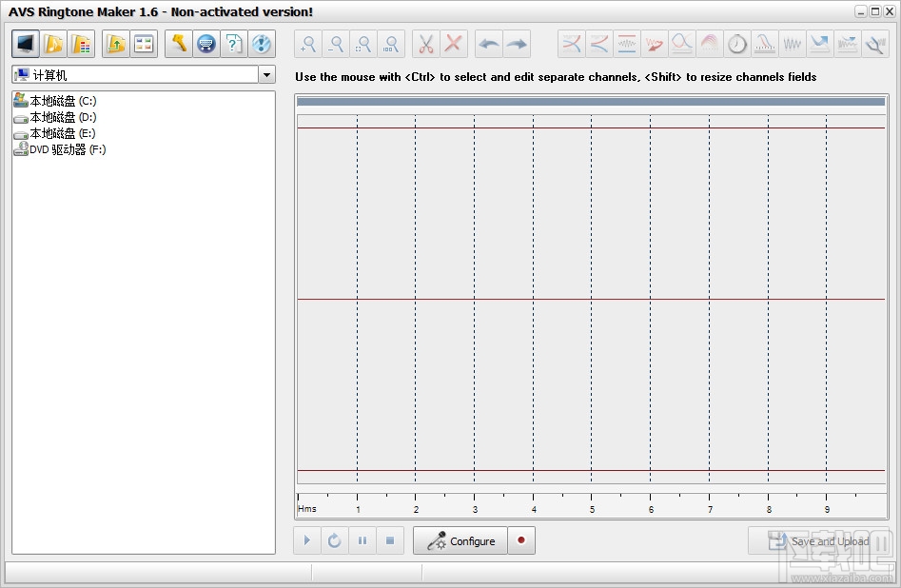This screenshot has width=901, height=588.
Task: Click the last effect icon in the toolbar
Action: [875, 44]
